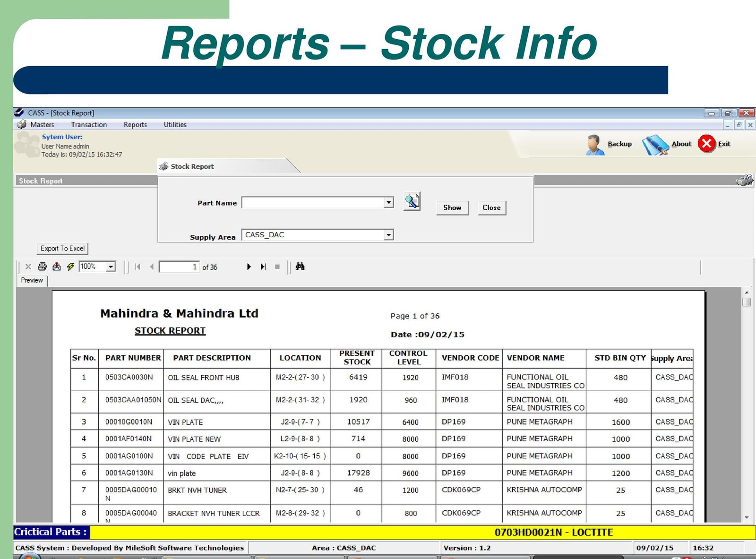Click the Backup icon
This screenshot has width=756, height=559.
tap(595, 145)
